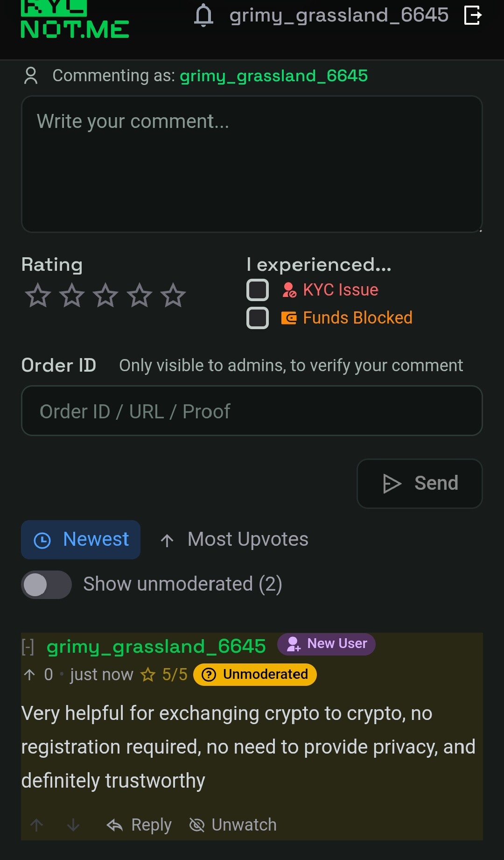Upvote the comment with bottom up arrow
This screenshot has height=860, width=504.
(x=37, y=825)
